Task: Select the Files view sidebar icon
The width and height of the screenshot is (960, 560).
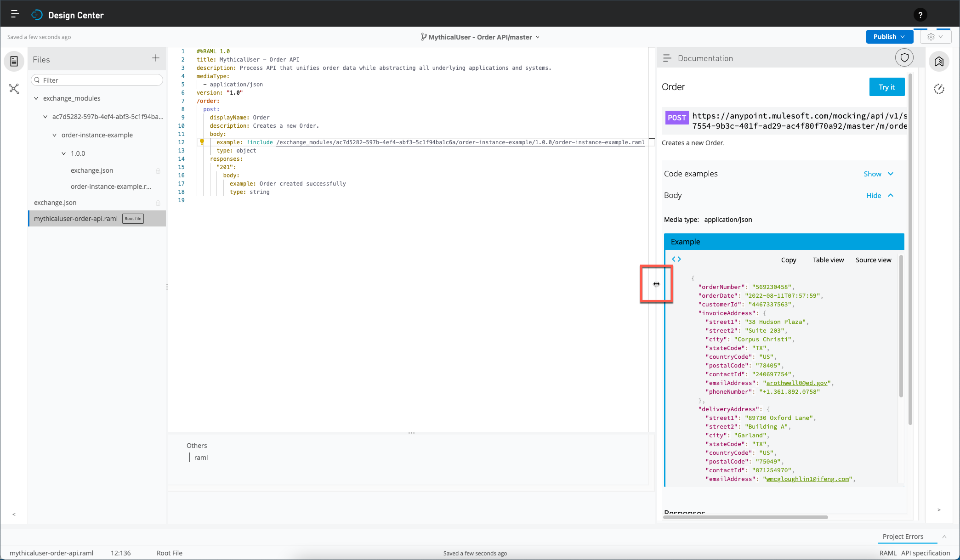Action: [x=14, y=61]
